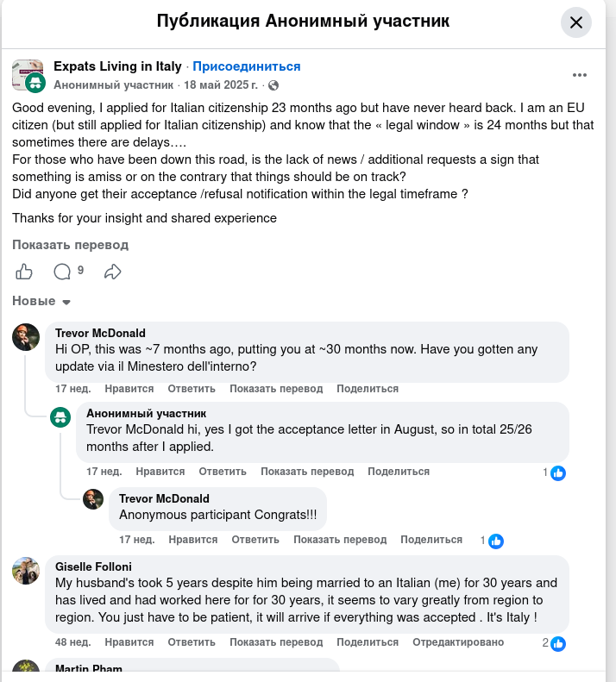
Task: Click the globe public visibility icon
Action: pyautogui.click(x=273, y=85)
